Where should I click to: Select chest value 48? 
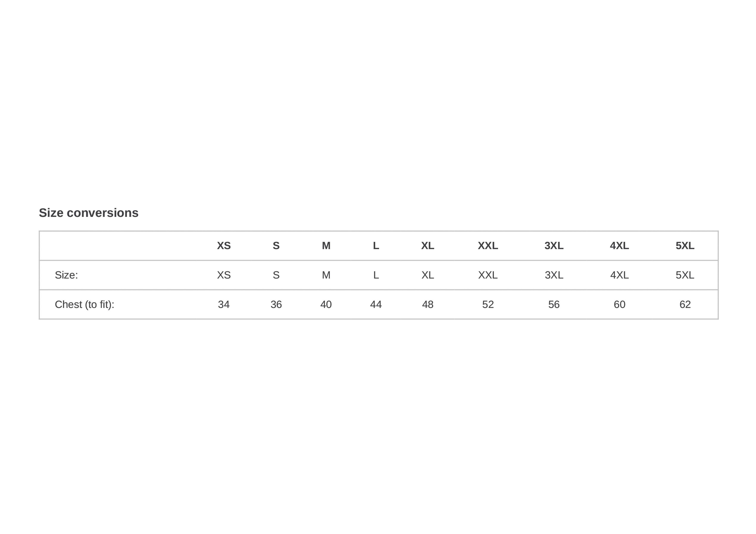click(x=427, y=304)
